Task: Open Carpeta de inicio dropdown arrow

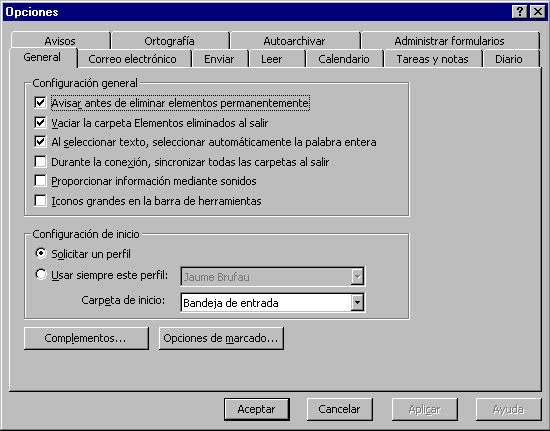Action: [x=357, y=302]
